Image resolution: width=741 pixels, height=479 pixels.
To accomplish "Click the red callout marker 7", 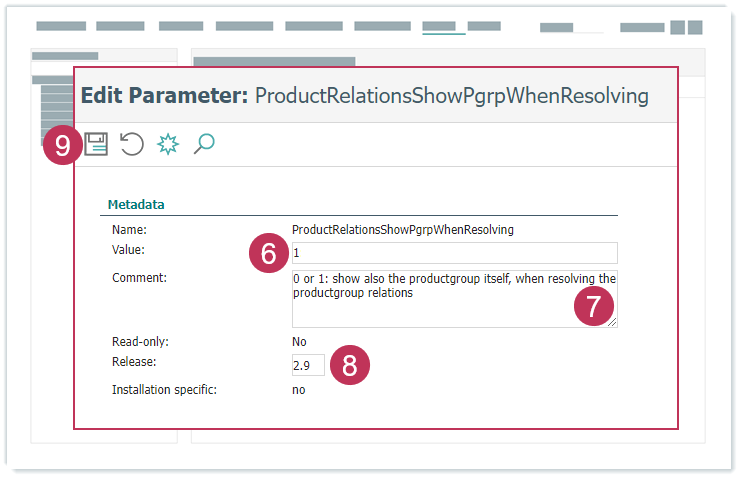I will tap(593, 307).
